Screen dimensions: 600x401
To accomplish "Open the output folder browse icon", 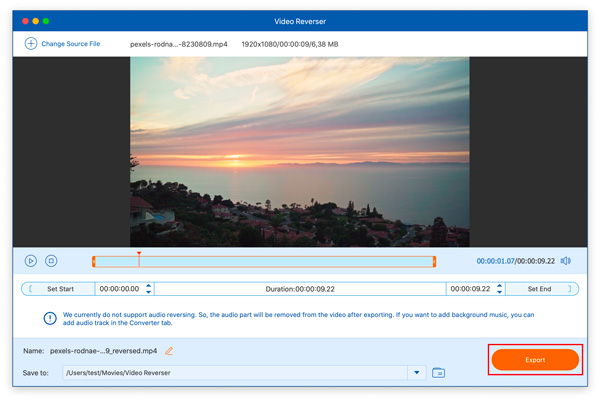I will click(x=438, y=373).
